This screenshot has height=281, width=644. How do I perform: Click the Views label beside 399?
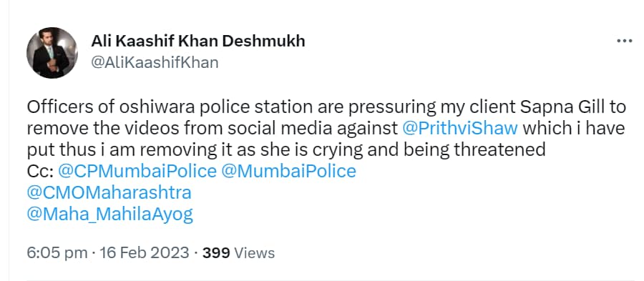pos(254,252)
